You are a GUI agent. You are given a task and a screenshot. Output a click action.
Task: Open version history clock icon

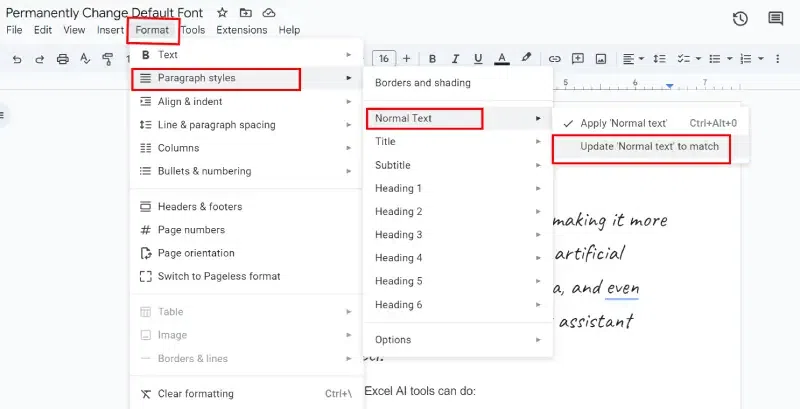coord(740,19)
